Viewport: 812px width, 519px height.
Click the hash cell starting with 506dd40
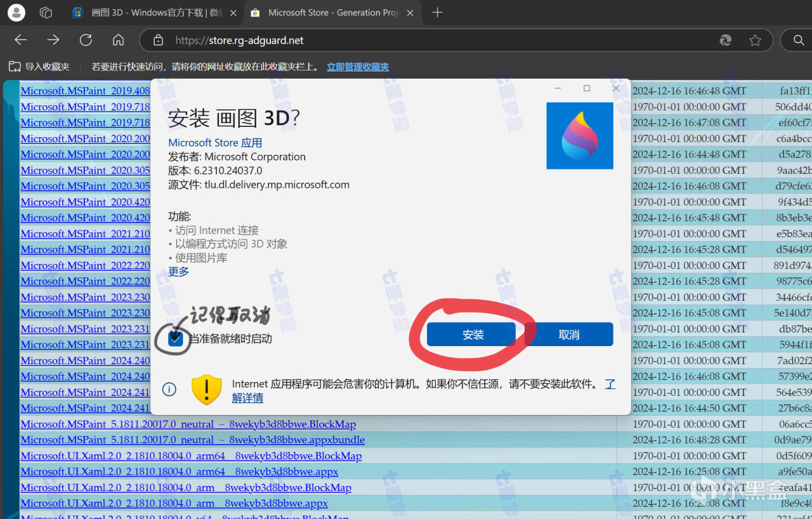[794, 107]
